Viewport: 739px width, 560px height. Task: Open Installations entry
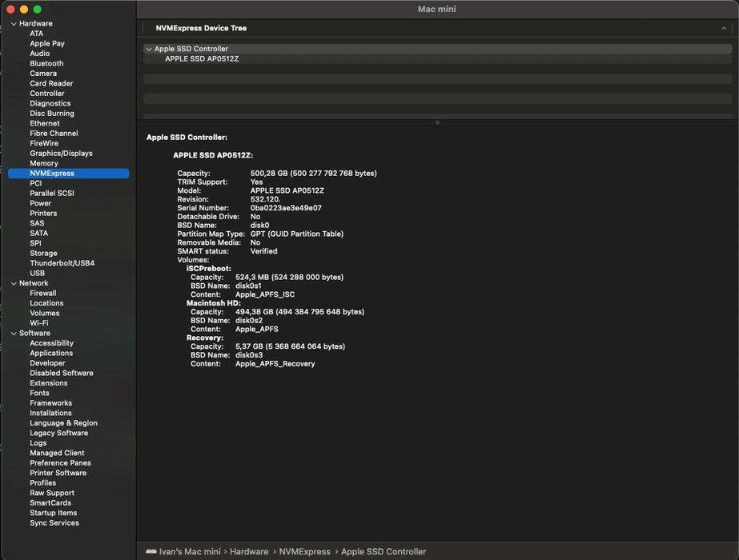tap(51, 413)
